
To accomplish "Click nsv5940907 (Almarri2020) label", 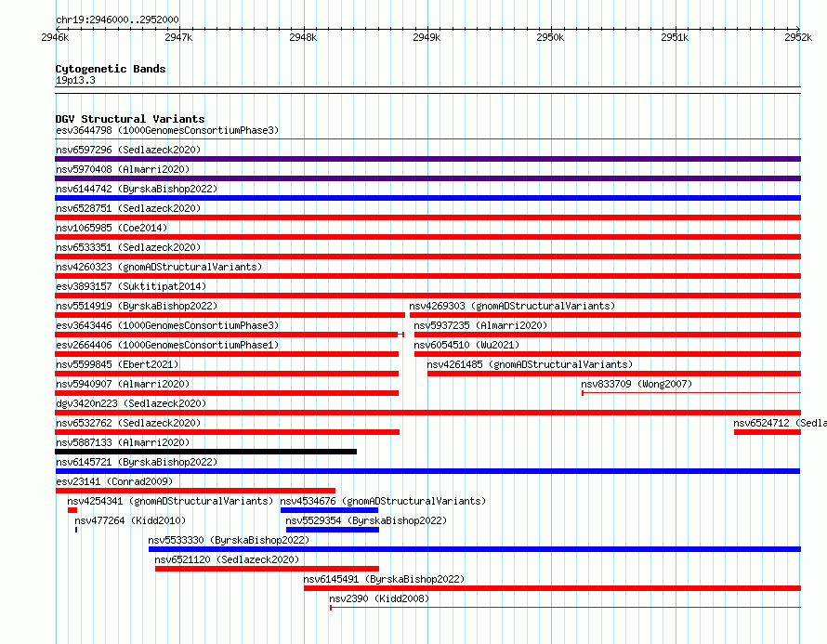I will pyautogui.click(x=123, y=384).
